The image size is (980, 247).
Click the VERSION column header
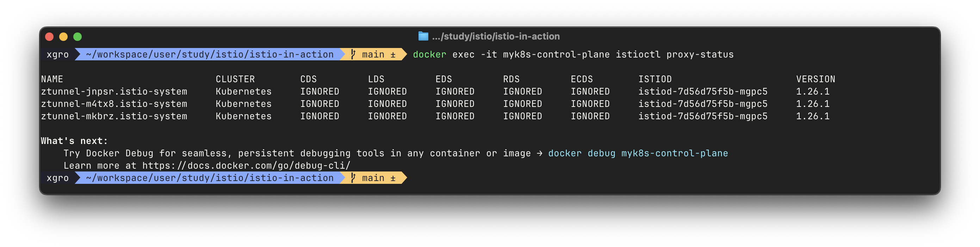[815, 79]
